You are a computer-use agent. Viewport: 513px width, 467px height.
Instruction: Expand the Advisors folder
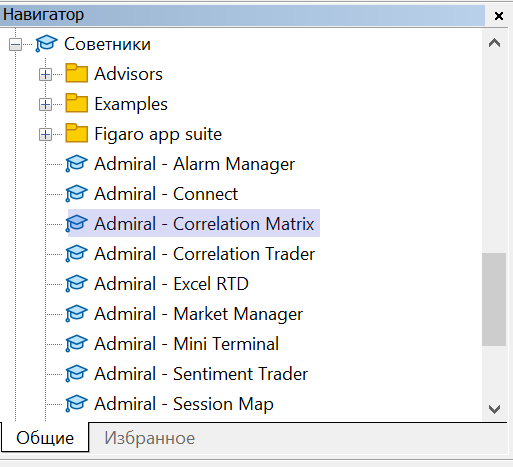45,75
